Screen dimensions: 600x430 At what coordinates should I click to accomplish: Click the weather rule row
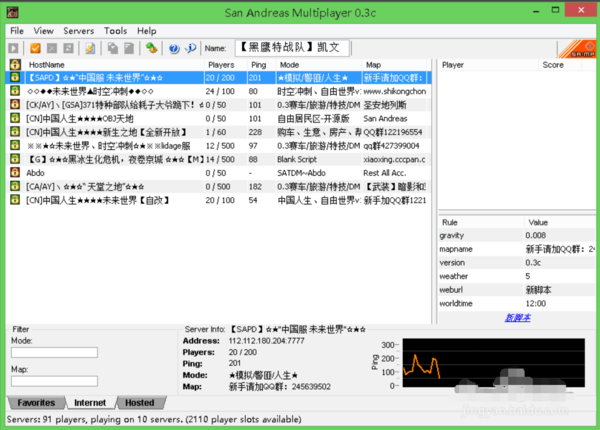[517, 276]
